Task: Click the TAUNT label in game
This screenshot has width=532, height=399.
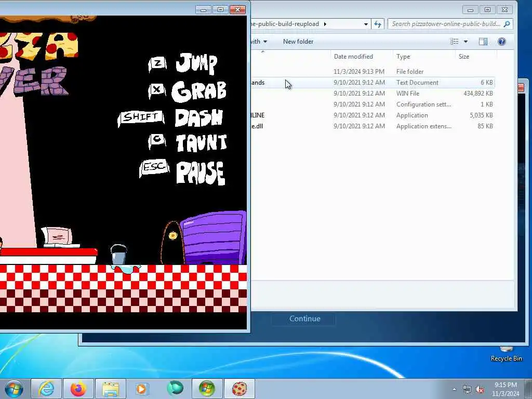Action: coord(202,143)
